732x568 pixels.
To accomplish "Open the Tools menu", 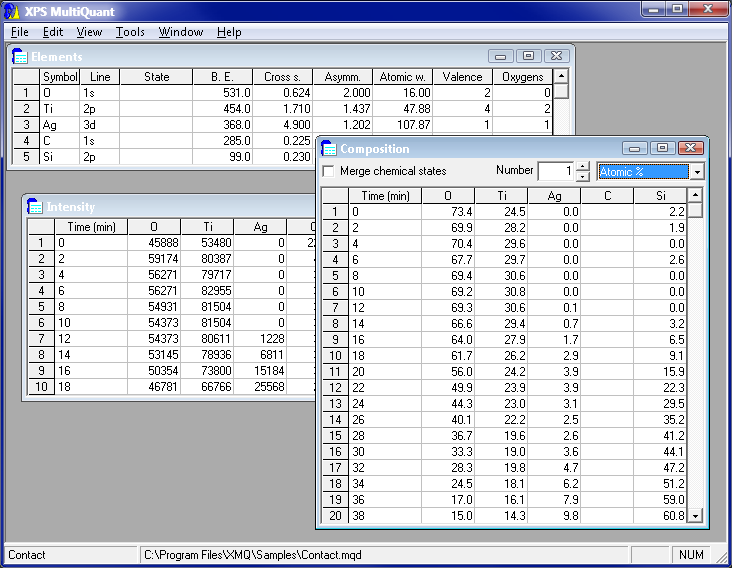I will tap(130, 32).
